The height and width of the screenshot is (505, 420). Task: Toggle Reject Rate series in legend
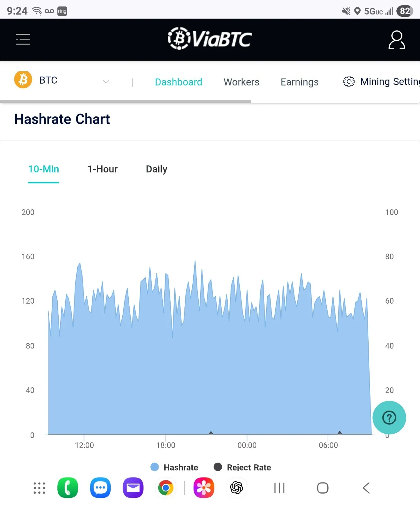242,467
